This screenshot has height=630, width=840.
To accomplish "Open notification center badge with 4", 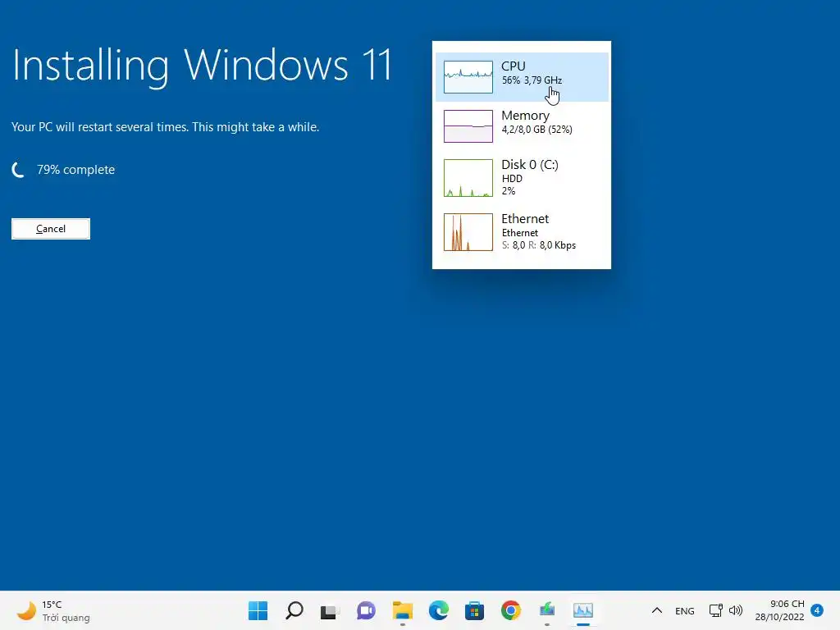I will tap(817, 610).
